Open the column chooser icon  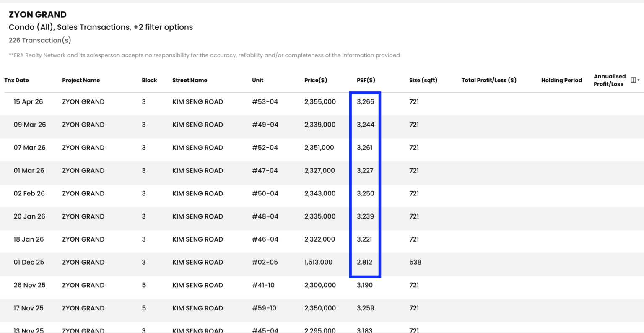tap(634, 80)
